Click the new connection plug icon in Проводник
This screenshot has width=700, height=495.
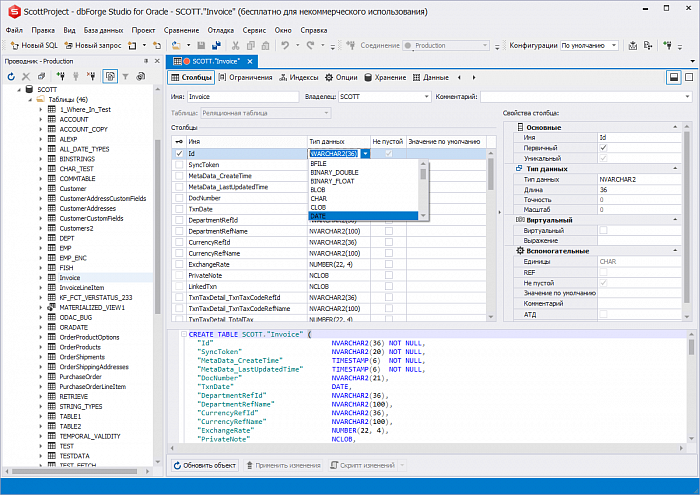(61, 77)
